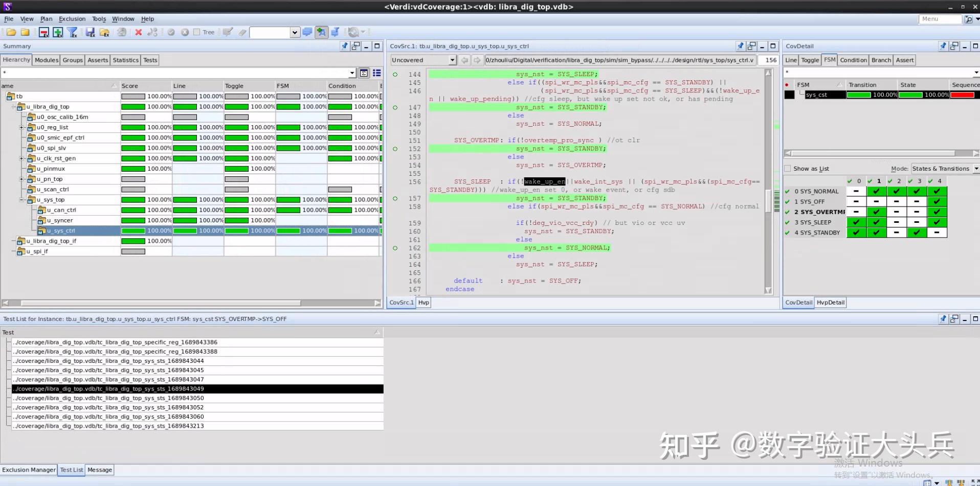The height and width of the screenshot is (486, 980).
Task: Click the highlighted annotation icon with green plus
Action: point(321,32)
